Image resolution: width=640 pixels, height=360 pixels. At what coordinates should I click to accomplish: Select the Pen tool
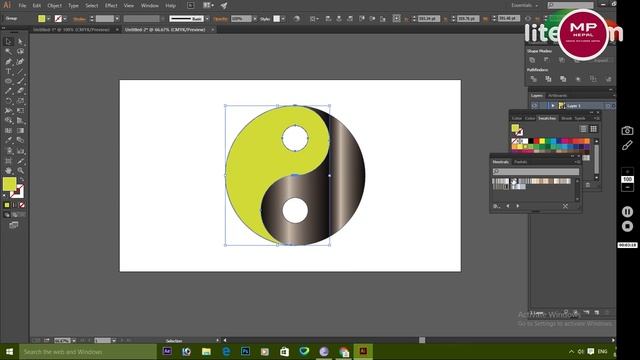pos(8,62)
